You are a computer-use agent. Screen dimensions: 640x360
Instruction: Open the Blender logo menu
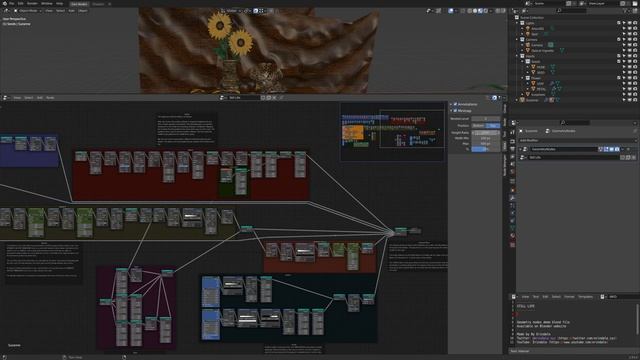click(4, 4)
